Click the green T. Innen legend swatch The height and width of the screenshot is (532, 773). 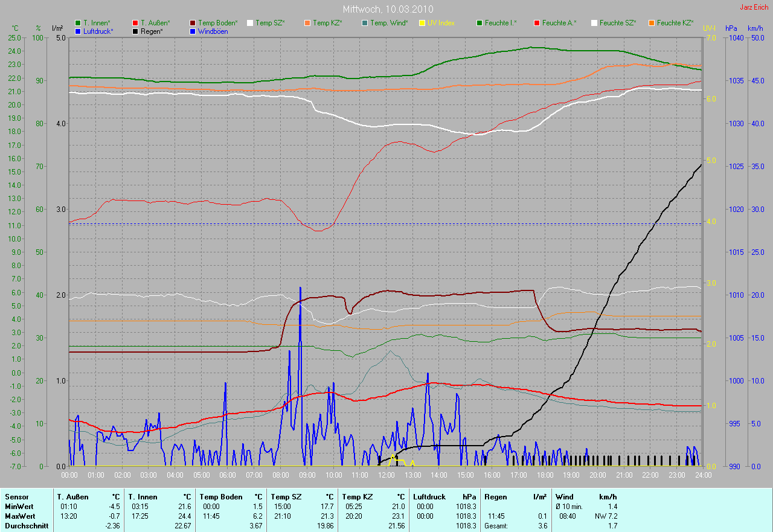click(78, 23)
